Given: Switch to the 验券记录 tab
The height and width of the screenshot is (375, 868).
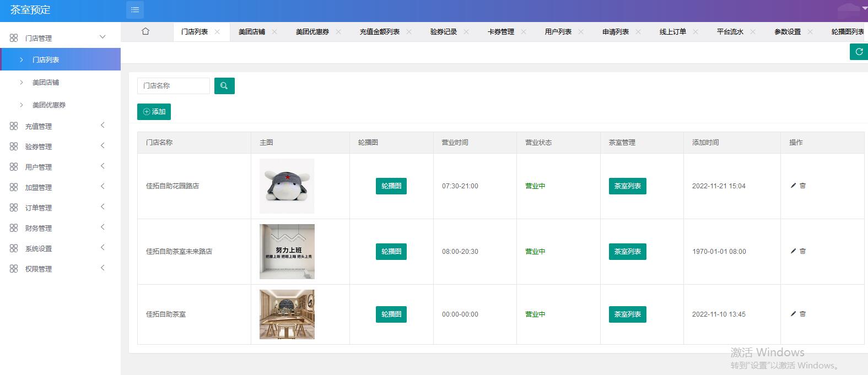Looking at the screenshot, I should [444, 32].
